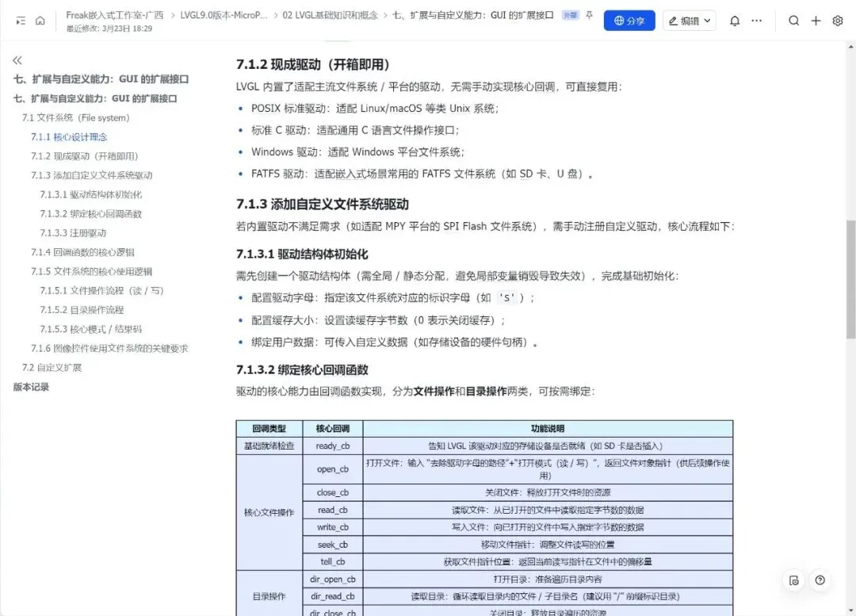
Task: Click the close_cb table cell
Action: [332, 492]
